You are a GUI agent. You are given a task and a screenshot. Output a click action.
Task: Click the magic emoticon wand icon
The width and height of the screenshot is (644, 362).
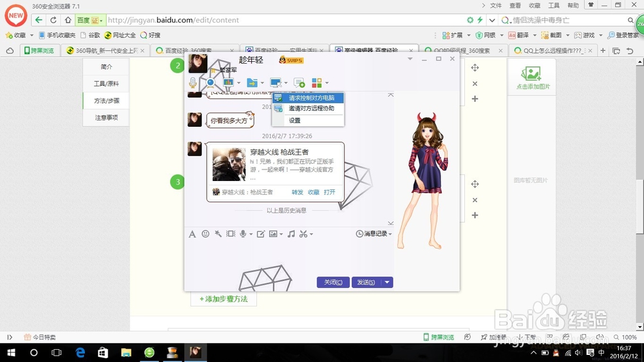tap(218, 234)
